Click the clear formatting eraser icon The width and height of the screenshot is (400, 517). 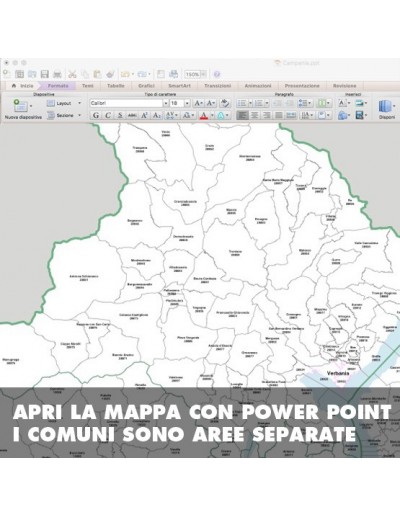click(x=225, y=103)
